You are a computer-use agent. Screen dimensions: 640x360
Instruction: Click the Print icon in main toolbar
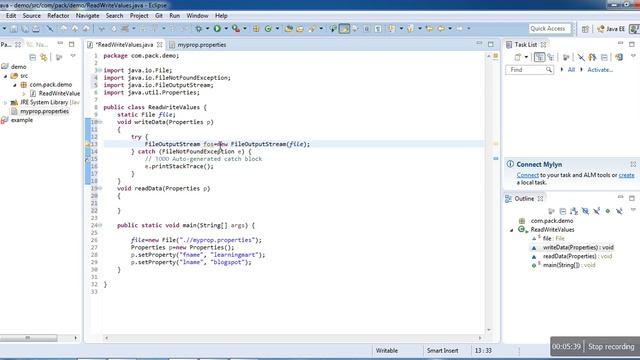[x=36, y=29]
